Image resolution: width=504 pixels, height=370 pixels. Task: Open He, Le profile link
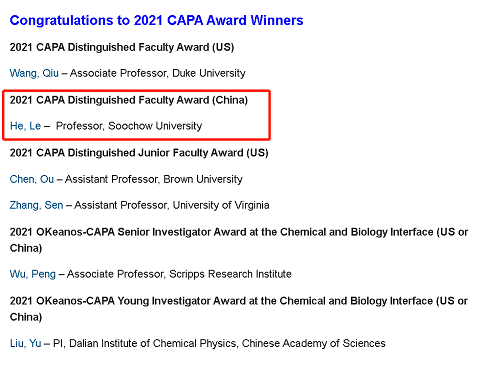(25, 126)
